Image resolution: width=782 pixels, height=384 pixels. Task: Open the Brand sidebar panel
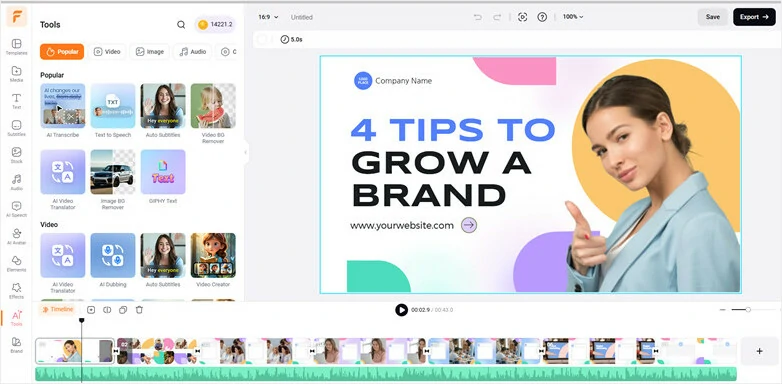pos(16,345)
